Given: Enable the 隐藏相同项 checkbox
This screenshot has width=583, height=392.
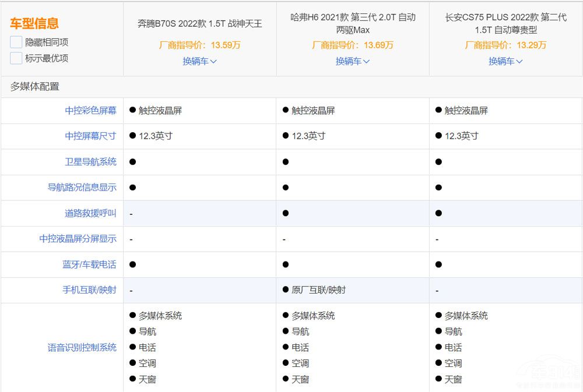Looking at the screenshot, I should pyautogui.click(x=16, y=42).
